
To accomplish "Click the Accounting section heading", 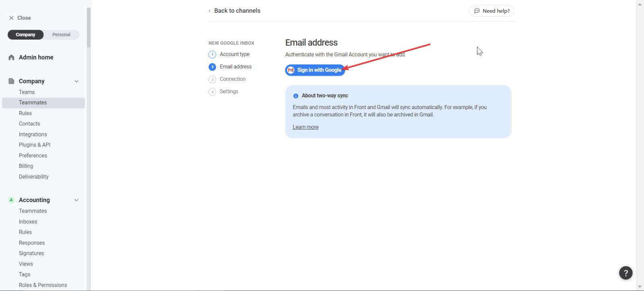I will 34,200.
